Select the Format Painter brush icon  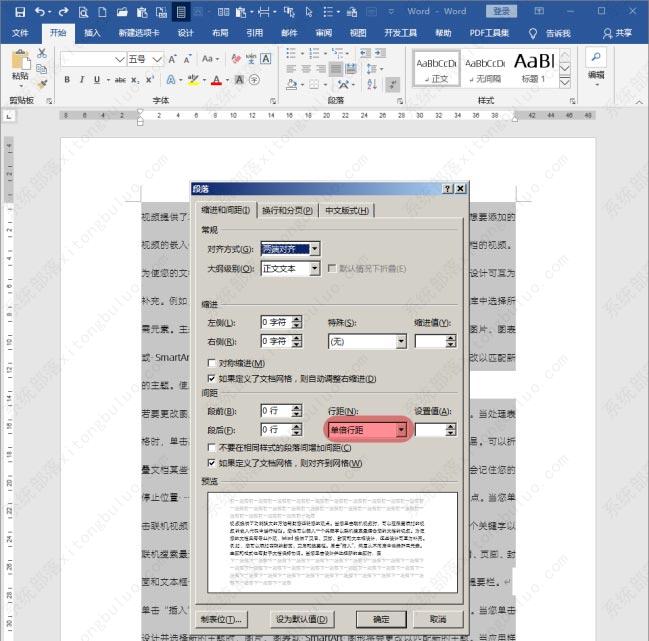point(42,83)
